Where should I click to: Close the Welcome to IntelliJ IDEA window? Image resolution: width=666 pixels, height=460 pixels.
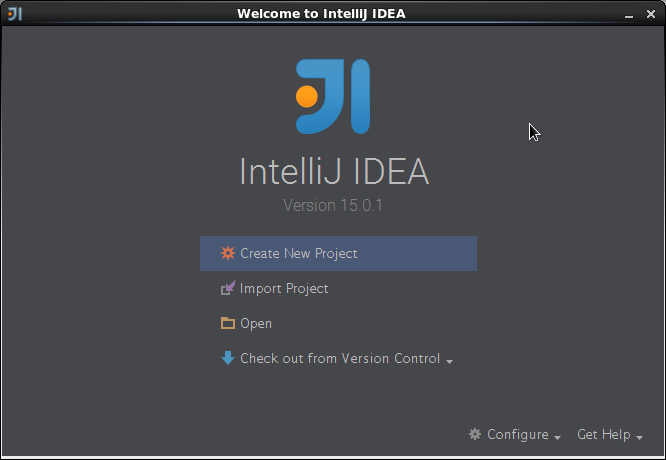click(x=651, y=14)
